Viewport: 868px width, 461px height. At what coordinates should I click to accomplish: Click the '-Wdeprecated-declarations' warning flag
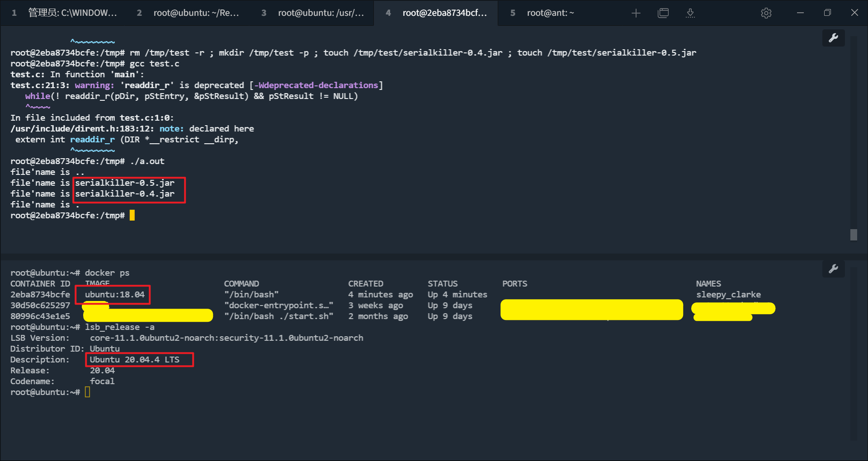coord(316,85)
